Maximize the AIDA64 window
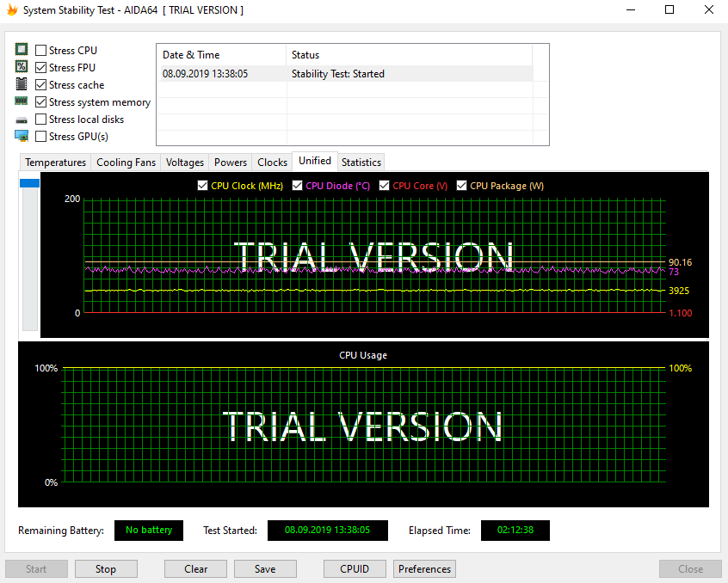Viewport: 728px width, 583px height. pyautogui.click(x=669, y=9)
